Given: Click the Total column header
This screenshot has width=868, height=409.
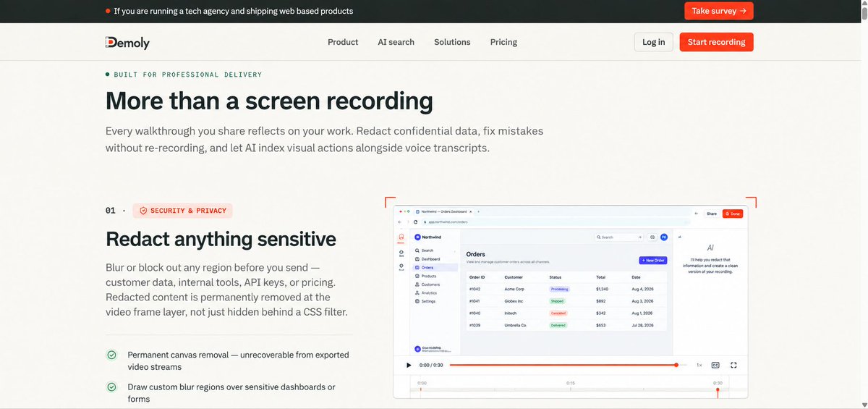Looking at the screenshot, I should click(x=600, y=277).
